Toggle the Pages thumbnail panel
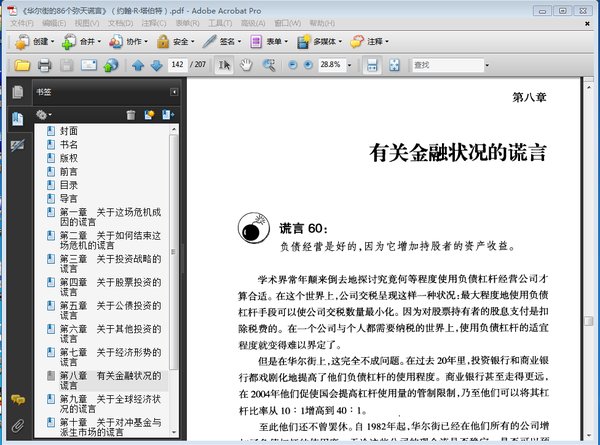The height and width of the screenshot is (445, 600). point(18,92)
